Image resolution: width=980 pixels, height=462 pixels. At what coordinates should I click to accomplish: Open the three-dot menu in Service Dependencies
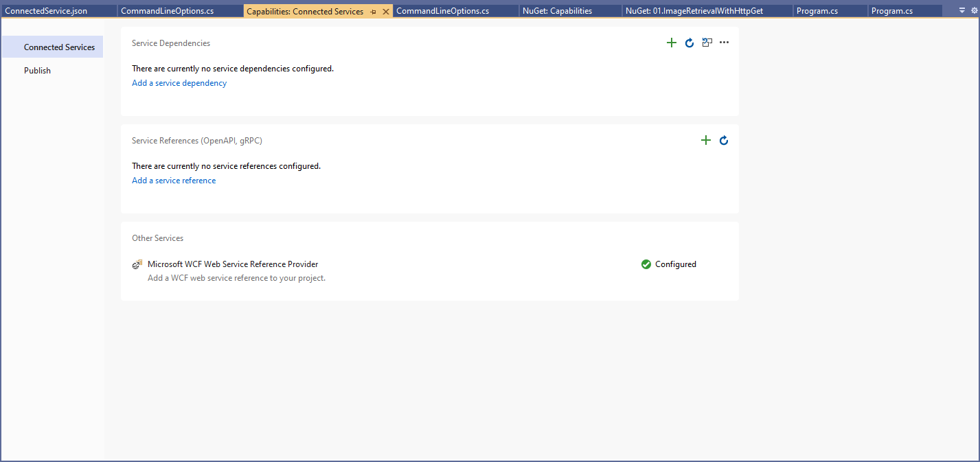pos(724,43)
